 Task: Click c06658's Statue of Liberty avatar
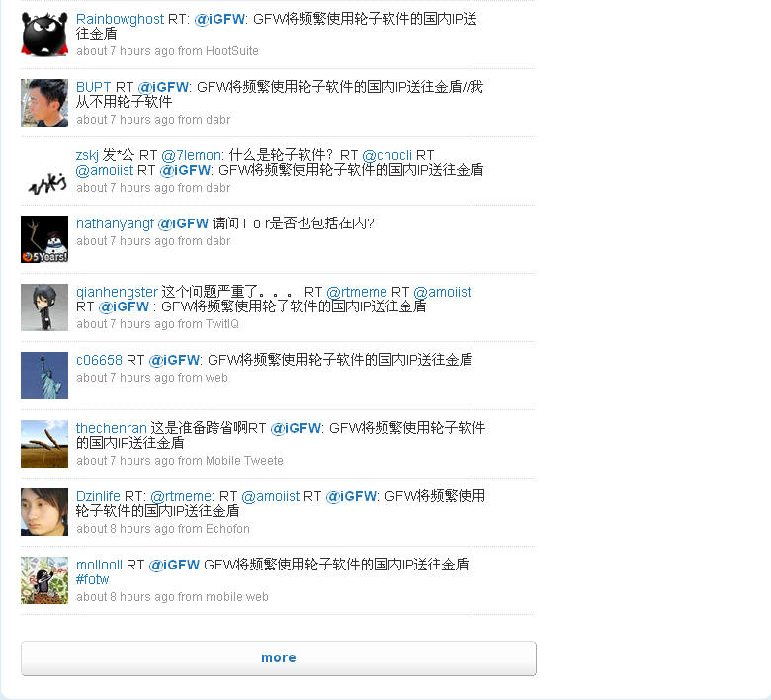pyautogui.click(x=44, y=376)
